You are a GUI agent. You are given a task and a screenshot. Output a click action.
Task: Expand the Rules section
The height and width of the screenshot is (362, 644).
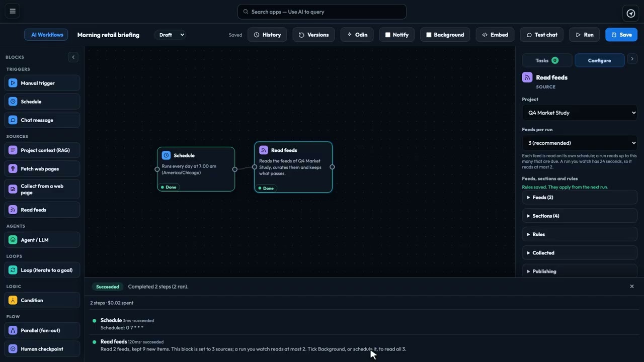[x=580, y=234]
